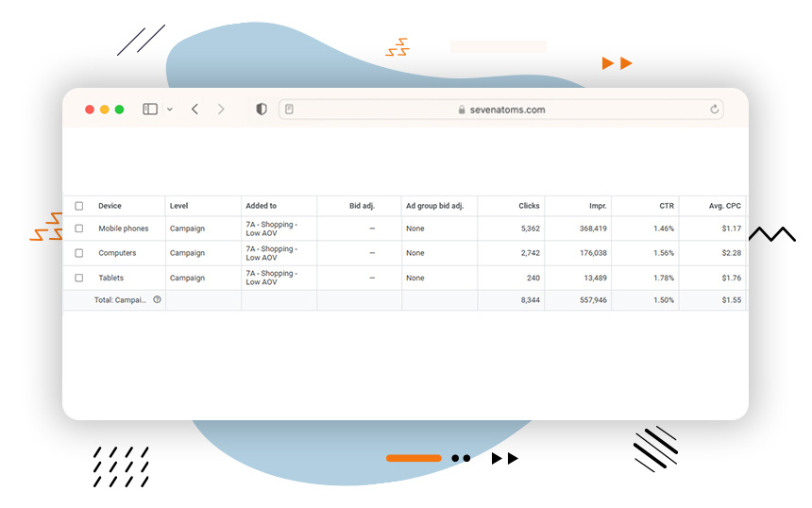
Task: Open the sidebar dropdown chevron
Action: 170,110
